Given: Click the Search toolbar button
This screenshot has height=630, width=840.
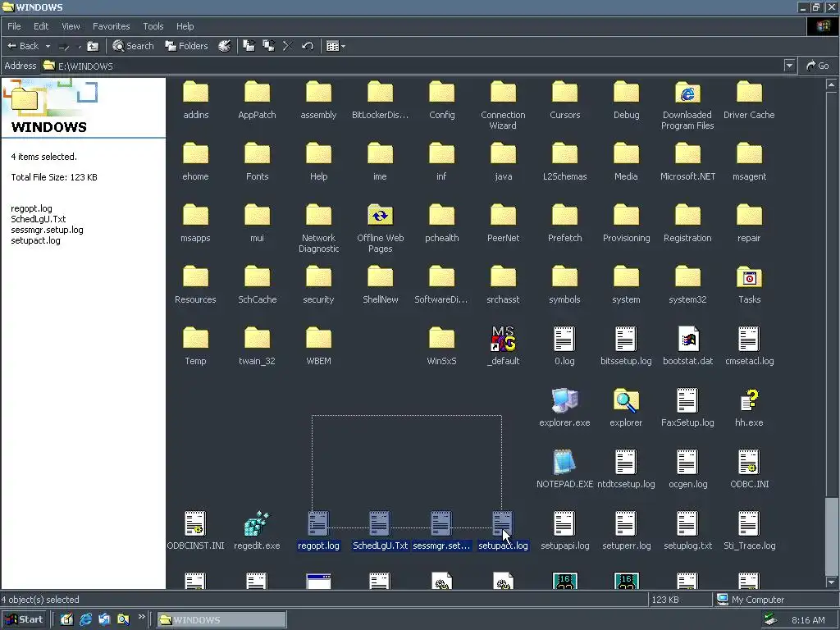Looking at the screenshot, I should click(x=134, y=46).
